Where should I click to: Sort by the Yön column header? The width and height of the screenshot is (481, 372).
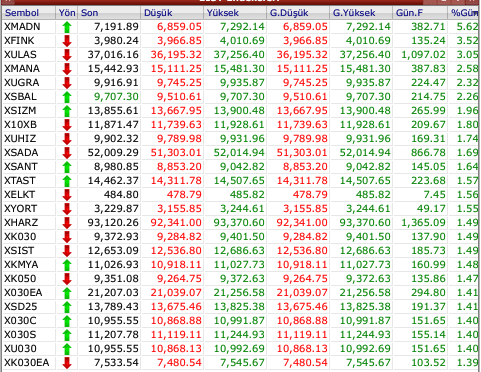point(67,13)
